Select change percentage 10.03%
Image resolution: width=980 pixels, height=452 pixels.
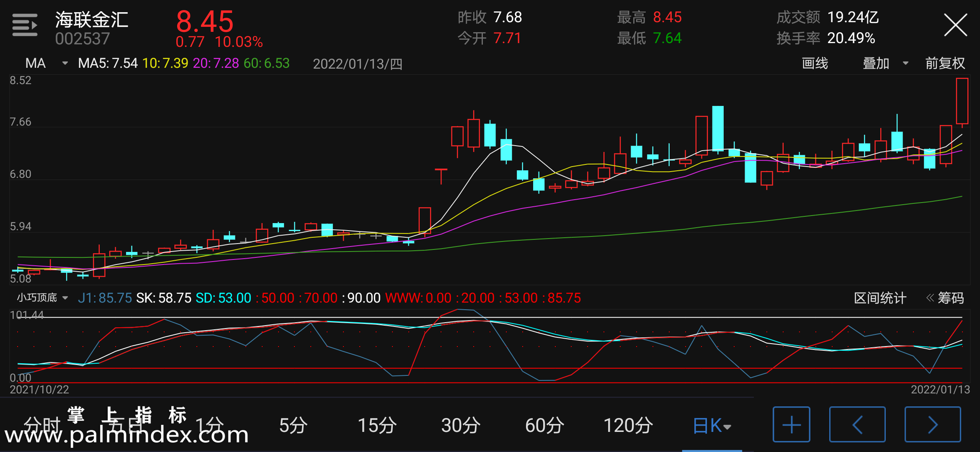coord(239,42)
